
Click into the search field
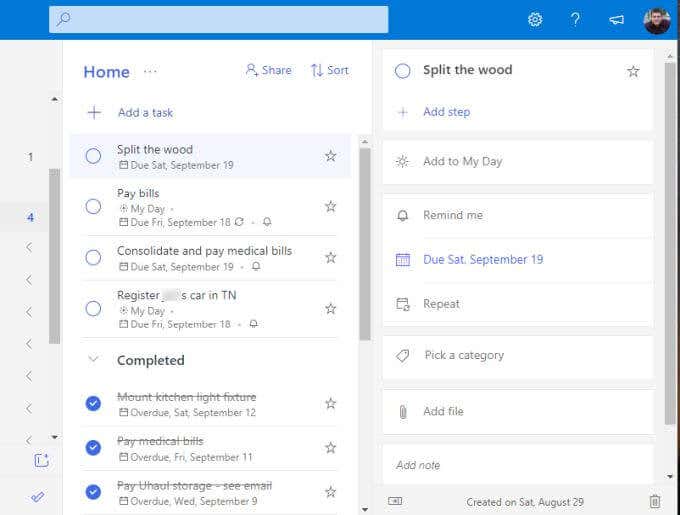[219, 20]
